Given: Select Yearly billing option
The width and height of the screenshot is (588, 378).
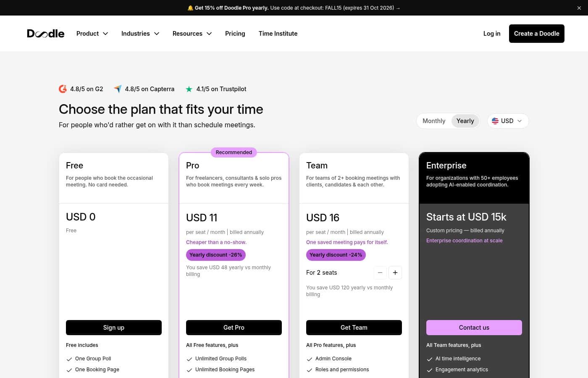Looking at the screenshot, I should (465, 121).
